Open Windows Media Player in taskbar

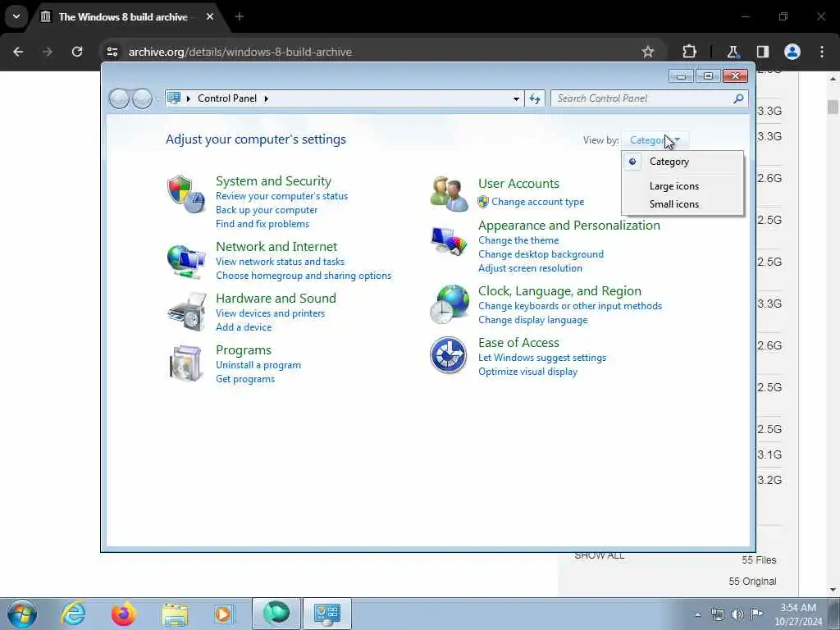point(223,614)
